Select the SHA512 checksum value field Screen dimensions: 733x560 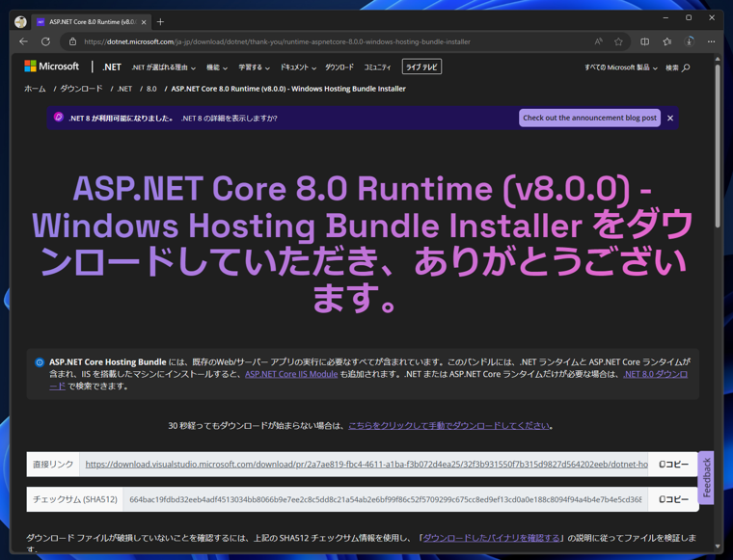(x=385, y=499)
